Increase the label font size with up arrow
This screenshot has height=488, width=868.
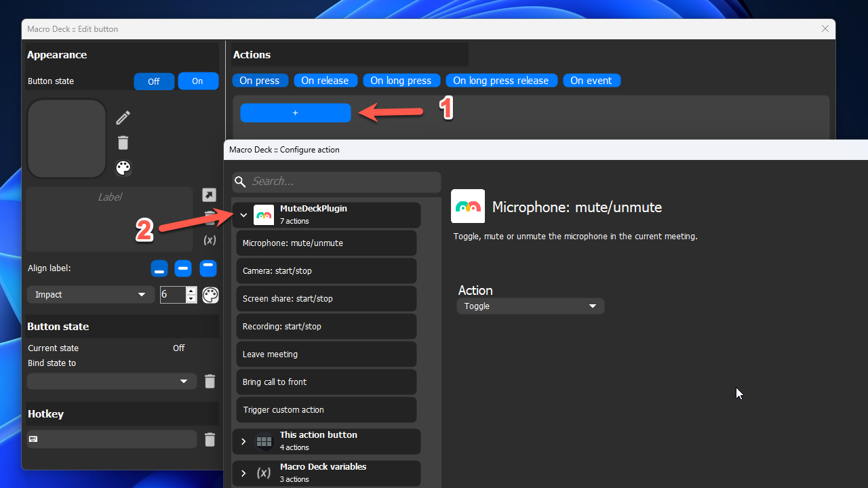point(191,291)
